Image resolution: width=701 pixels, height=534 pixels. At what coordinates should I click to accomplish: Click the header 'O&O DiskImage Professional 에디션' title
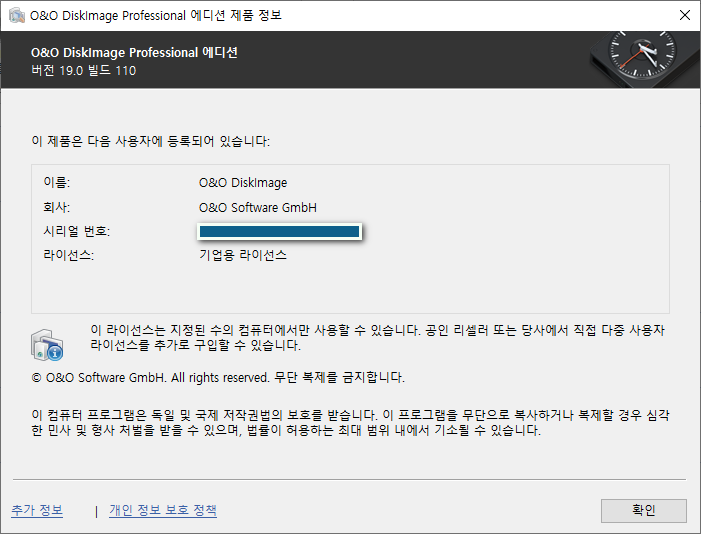pos(134,52)
